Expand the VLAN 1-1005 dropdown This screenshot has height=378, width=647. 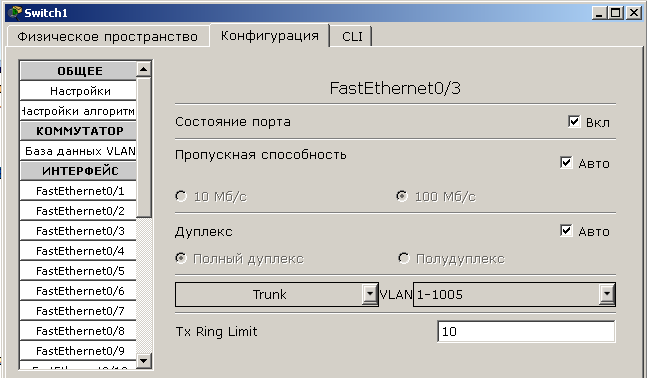(514, 294)
